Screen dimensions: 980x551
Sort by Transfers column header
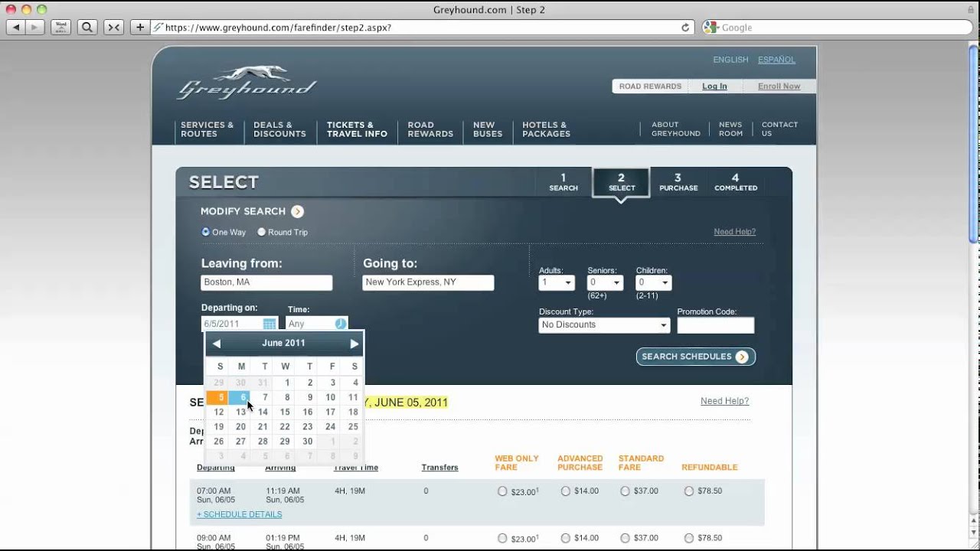(x=439, y=468)
